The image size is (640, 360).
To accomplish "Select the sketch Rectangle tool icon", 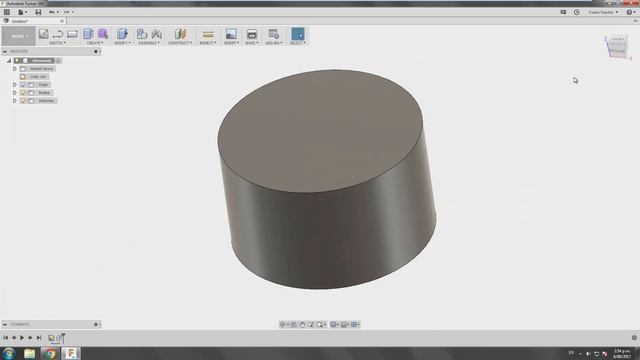I will pos(72,34).
